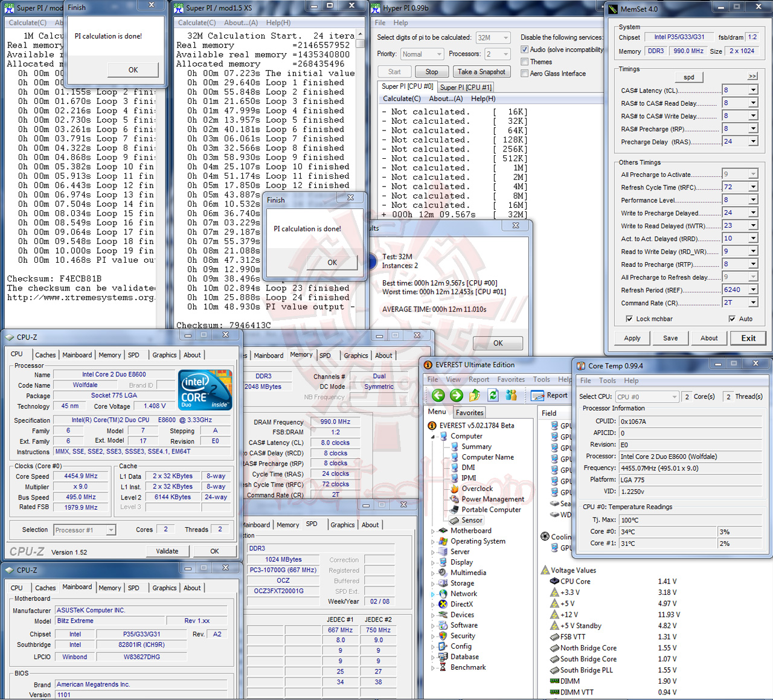
Task: Open the Performance Level dropdown in MemSet
Action: click(753, 200)
